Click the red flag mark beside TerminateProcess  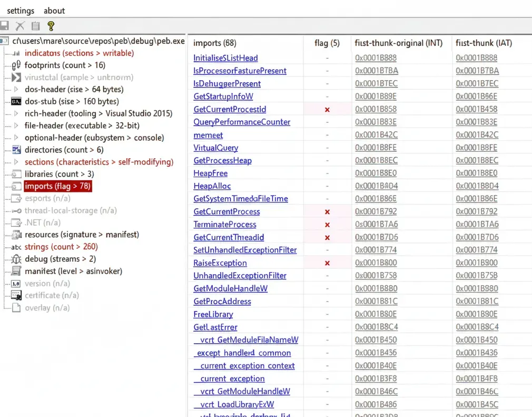[327, 225]
